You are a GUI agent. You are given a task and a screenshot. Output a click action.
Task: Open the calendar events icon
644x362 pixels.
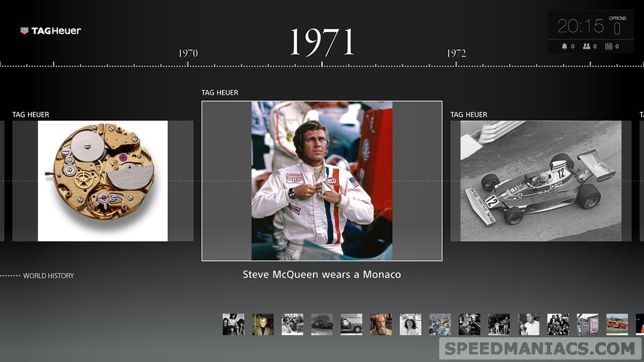(609, 46)
